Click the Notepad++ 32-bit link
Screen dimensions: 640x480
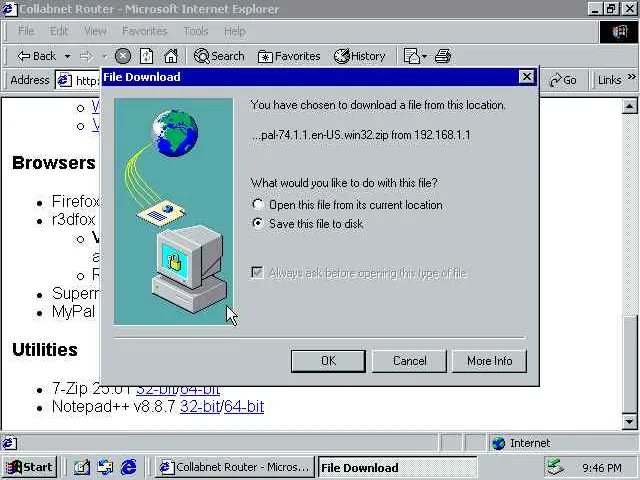pyautogui.click(x=200, y=407)
